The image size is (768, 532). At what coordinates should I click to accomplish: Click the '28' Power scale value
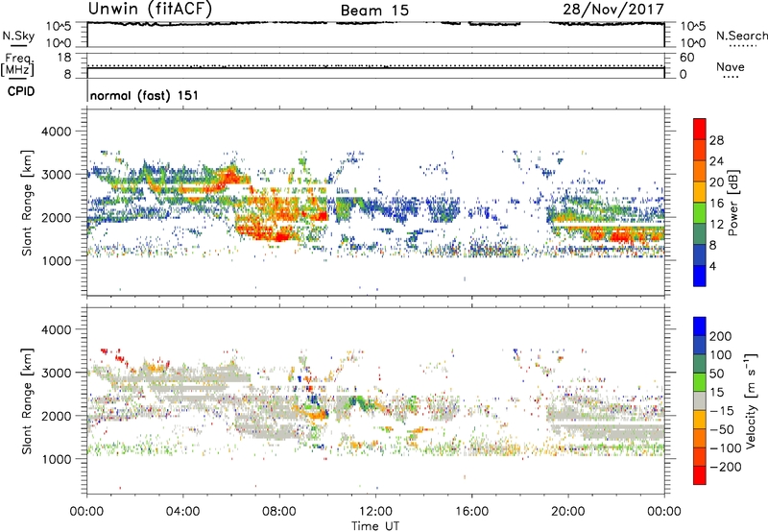(716, 140)
